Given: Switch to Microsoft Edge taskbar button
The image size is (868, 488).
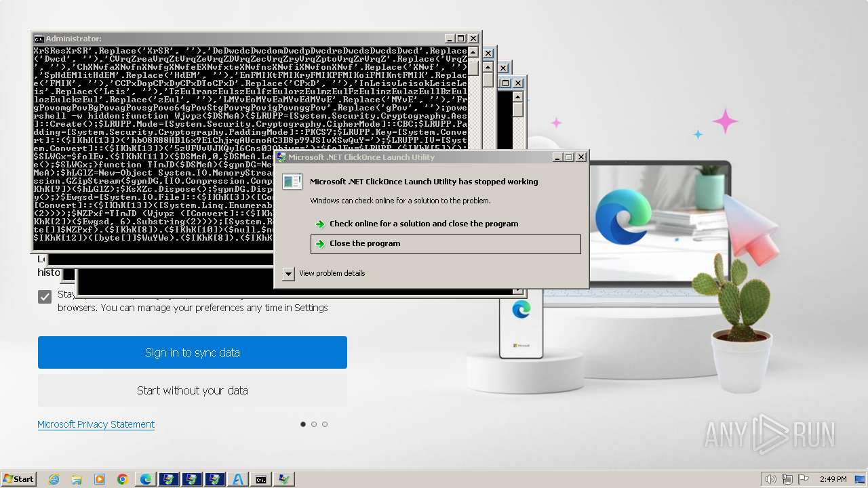Looking at the screenshot, I should click(146, 479).
